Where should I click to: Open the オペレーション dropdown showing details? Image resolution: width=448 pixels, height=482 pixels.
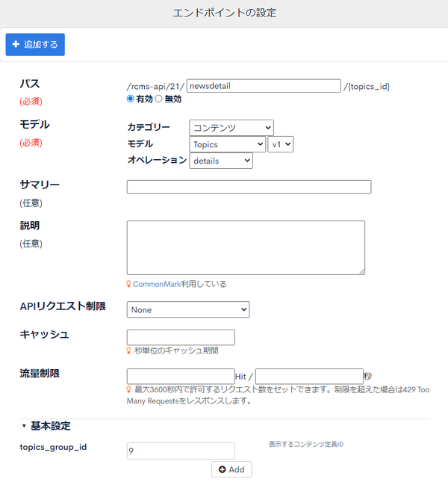point(221,161)
